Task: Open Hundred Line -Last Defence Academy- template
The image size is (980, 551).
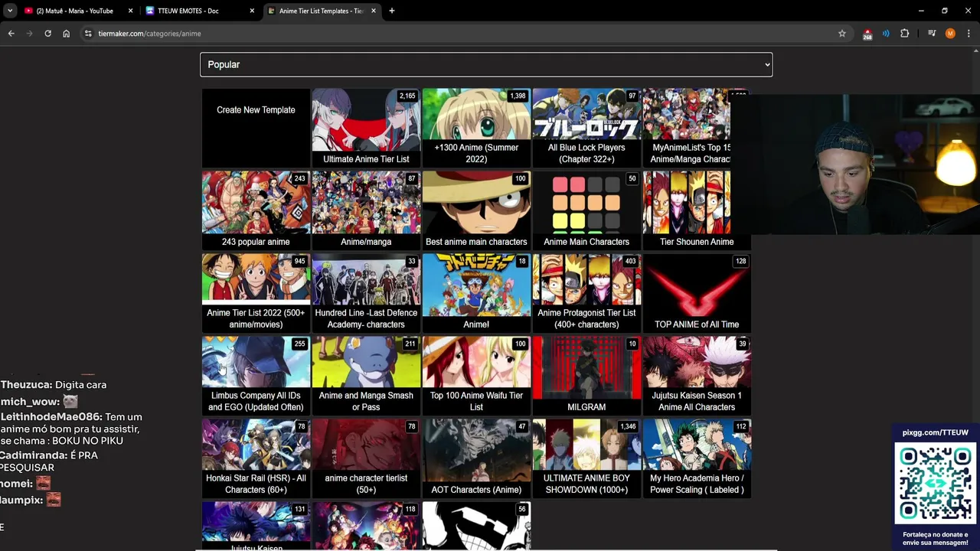Action: click(366, 293)
